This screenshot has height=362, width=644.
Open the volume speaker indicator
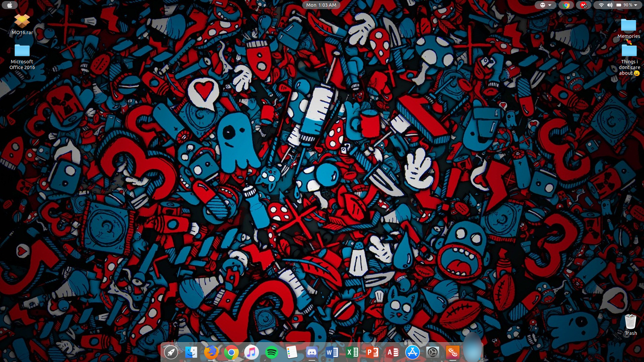(610, 5)
